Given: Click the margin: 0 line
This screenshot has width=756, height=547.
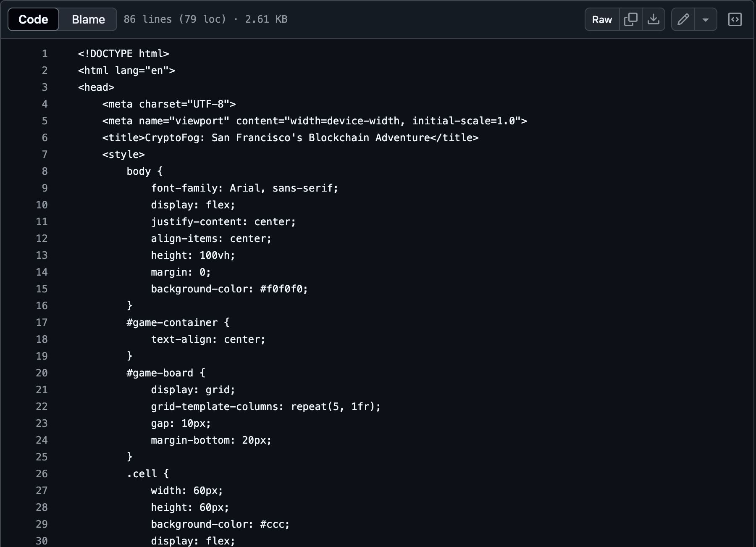Looking at the screenshot, I should pyautogui.click(x=181, y=272).
